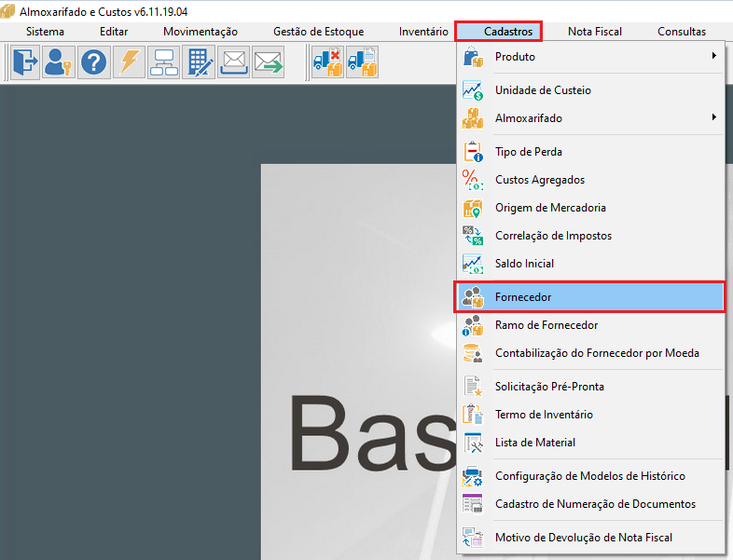The image size is (733, 560).
Task: Select Fornecedor from Cadastros menu
Action: [589, 297]
